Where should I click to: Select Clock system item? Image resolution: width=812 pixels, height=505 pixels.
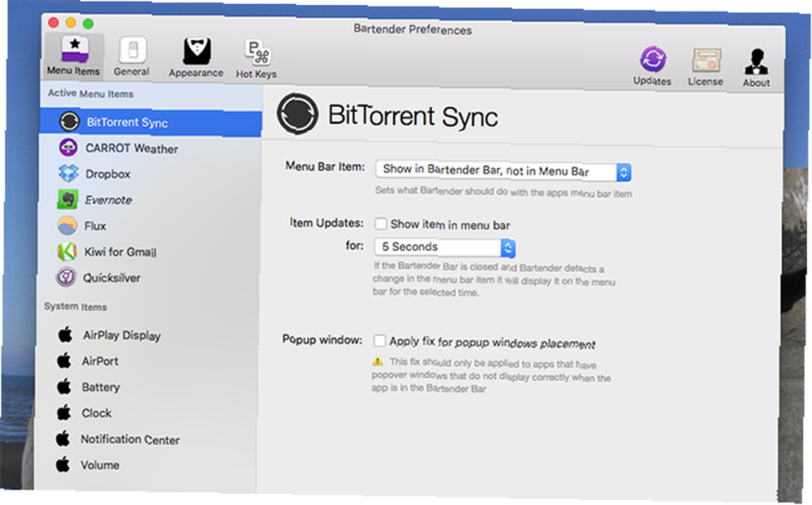[x=145, y=413]
